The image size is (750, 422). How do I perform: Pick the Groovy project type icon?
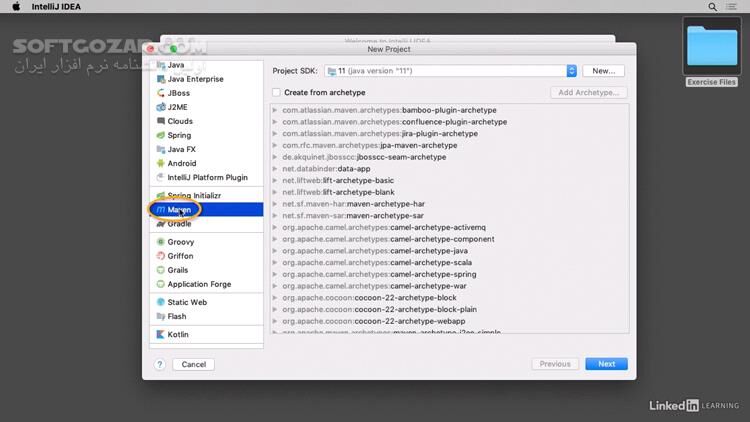point(159,242)
